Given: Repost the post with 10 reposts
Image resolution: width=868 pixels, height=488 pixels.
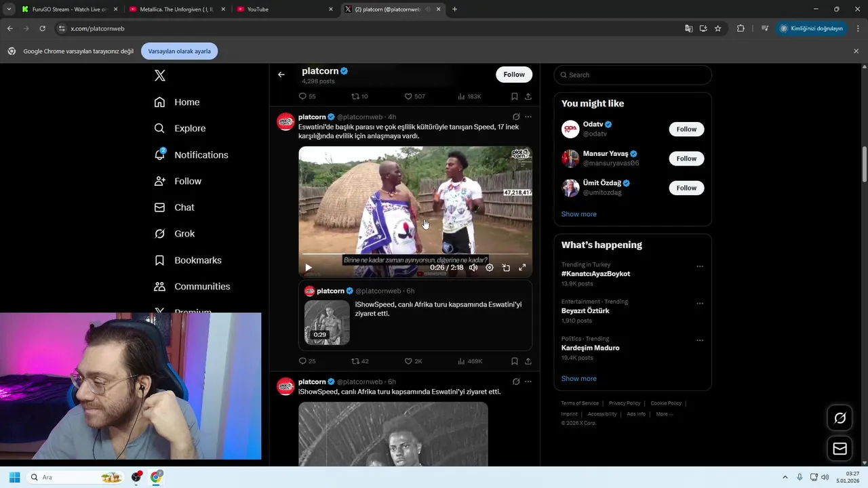Looking at the screenshot, I should pos(360,96).
